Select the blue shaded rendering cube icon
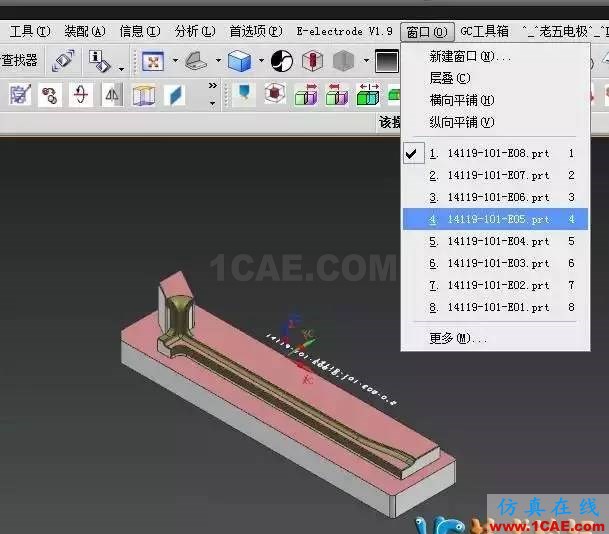The height and width of the screenshot is (534, 609). click(x=239, y=61)
